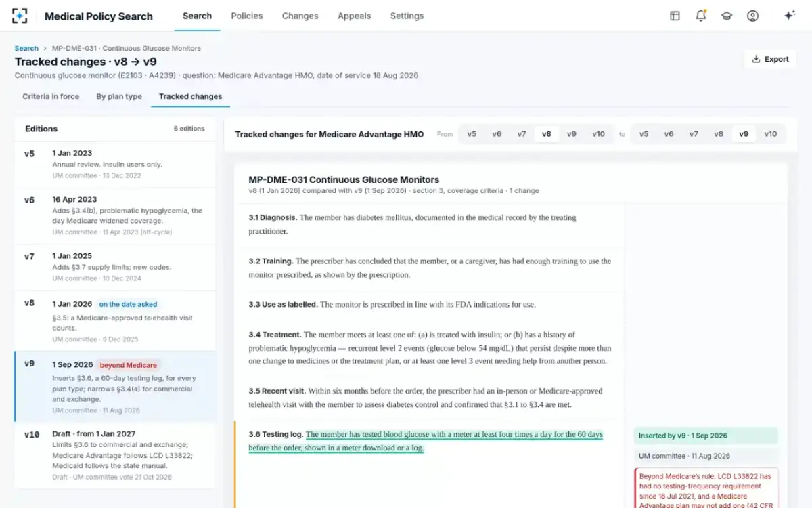Set From version to v9
The width and height of the screenshot is (812, 508).
572,134
